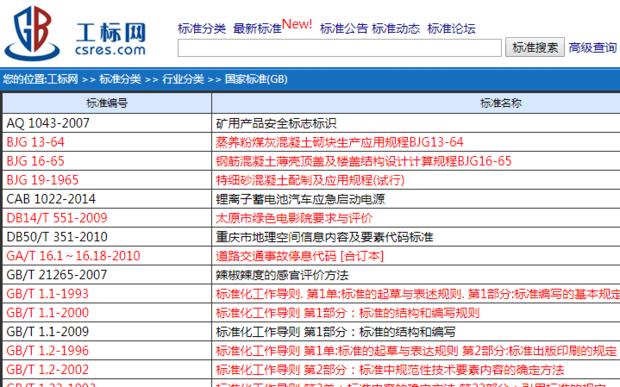This screenshot has height=387, width=620.
Task: Go to the 标准公告 announcements page
Action: point(344,28)
